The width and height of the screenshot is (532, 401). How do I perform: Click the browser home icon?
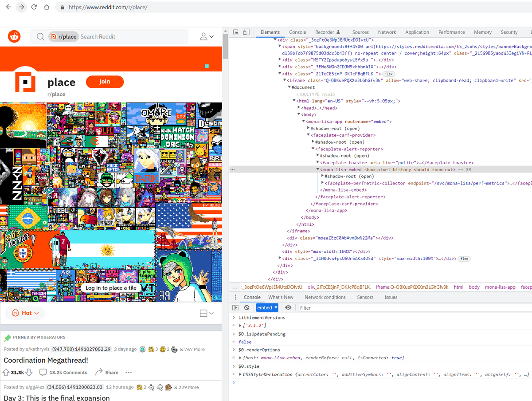[46, 7]
